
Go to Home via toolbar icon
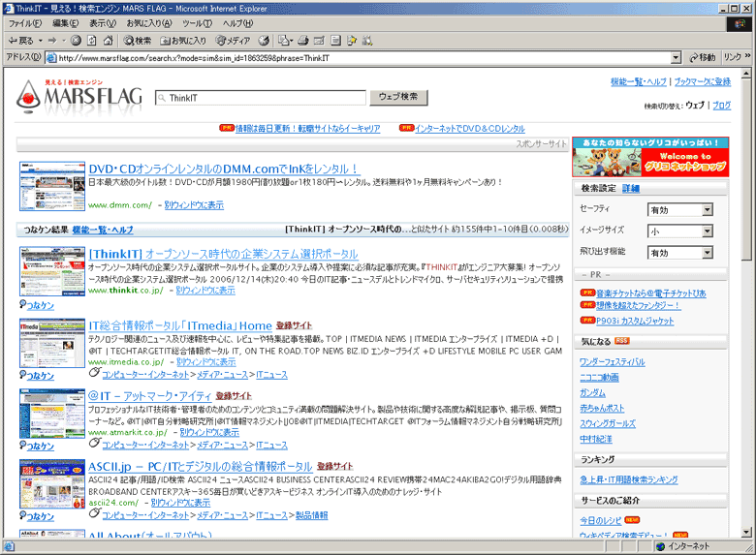coord(108,41)
